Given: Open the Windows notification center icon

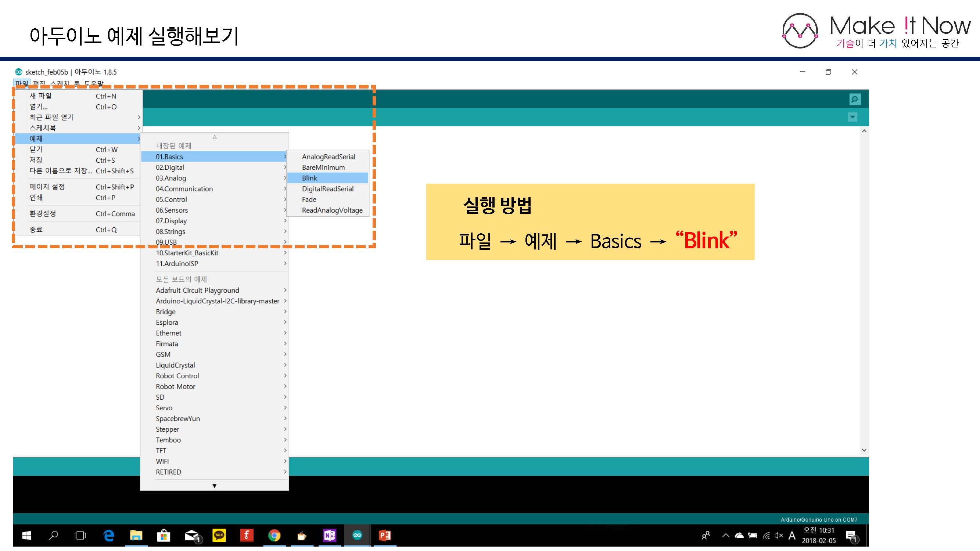Looking at the screenshot, I should (851, 536).
